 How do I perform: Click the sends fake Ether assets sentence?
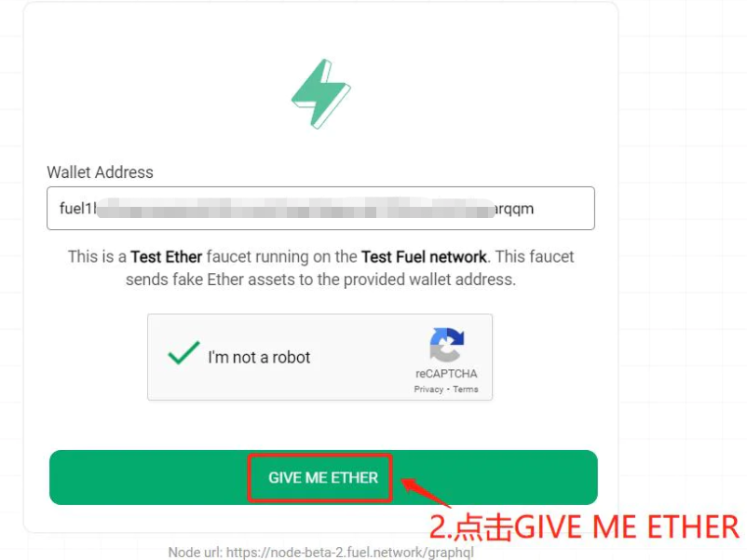click(320, 280)
